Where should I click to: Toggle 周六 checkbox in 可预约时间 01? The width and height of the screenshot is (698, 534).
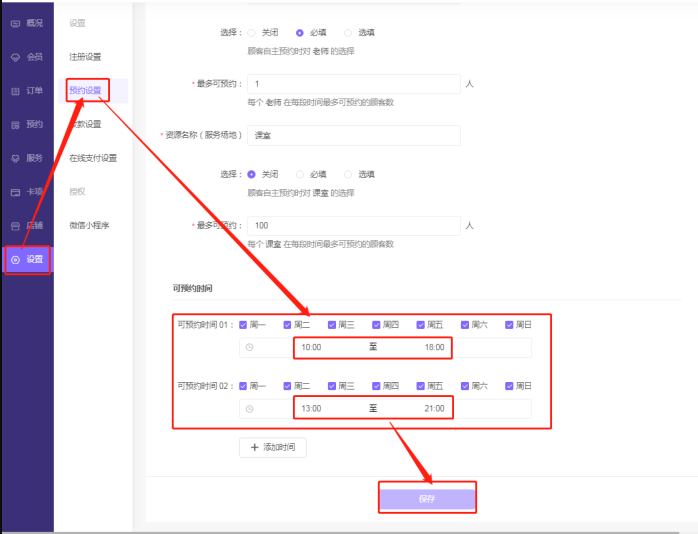pyautogui.click(x=465, y=325)
